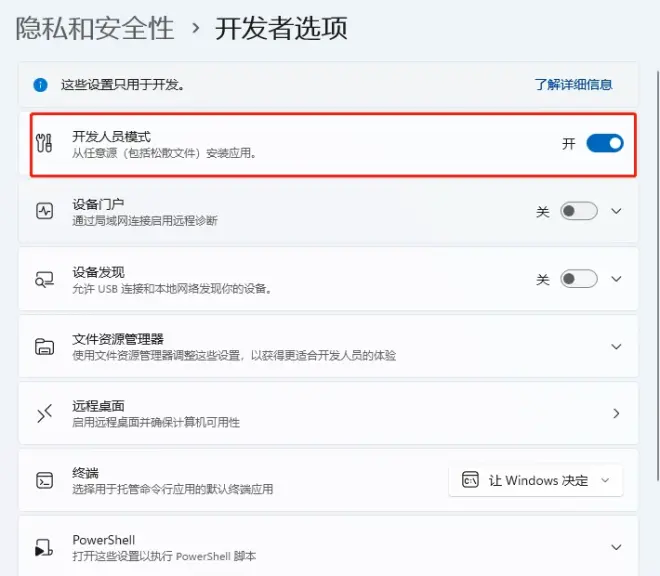660x576 pixels.
Task: Click the 允许 USB 连接和本地网络发现 description
Action: point(172,289)
